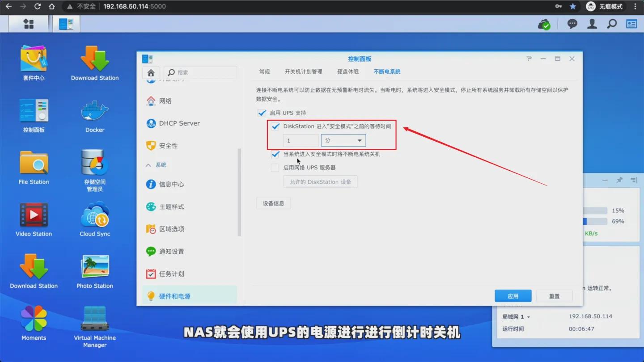Uncheck 启用 UPS 支持

(x=262, y=113)
